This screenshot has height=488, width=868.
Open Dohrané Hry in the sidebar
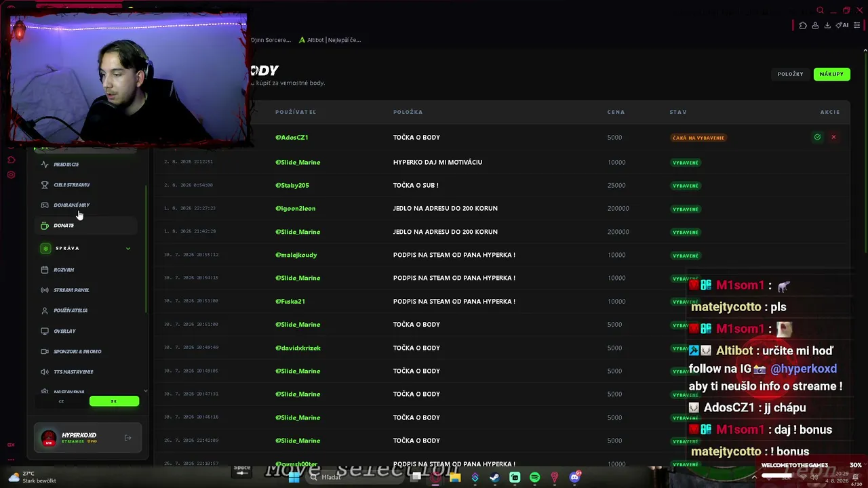tap(71, 205)
